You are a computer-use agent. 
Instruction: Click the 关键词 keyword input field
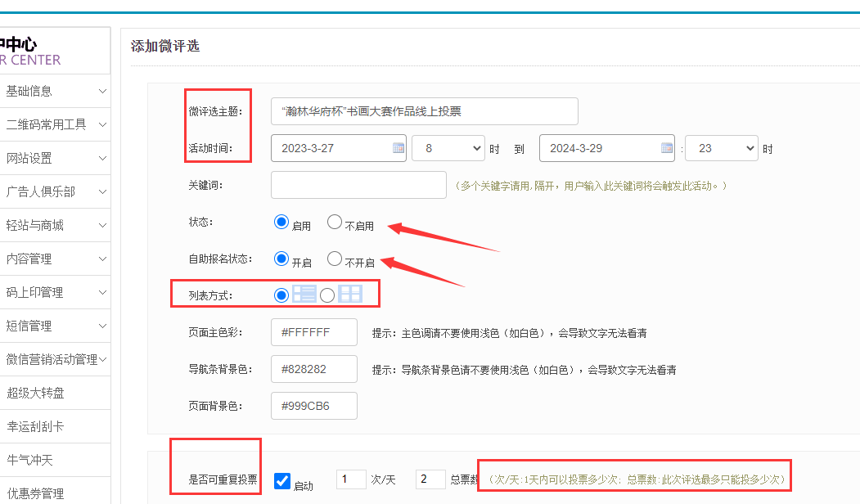point(358,185)
